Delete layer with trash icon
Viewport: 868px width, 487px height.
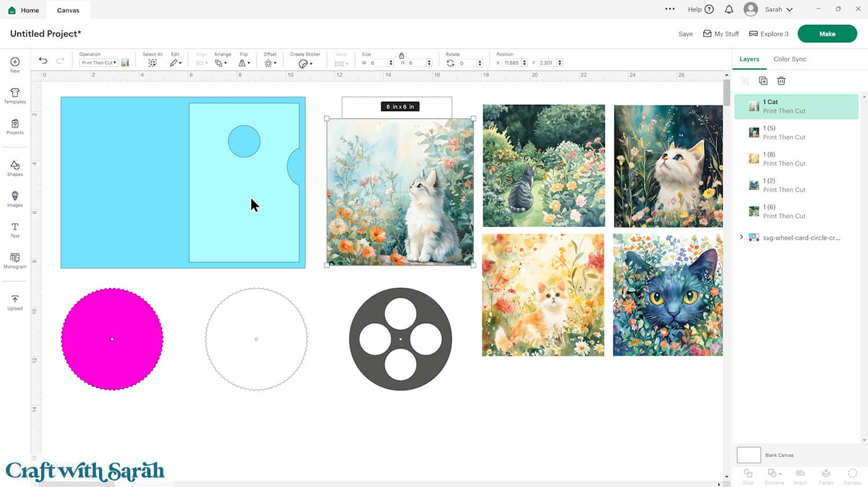pyautogui.click(x=781, y=81)
